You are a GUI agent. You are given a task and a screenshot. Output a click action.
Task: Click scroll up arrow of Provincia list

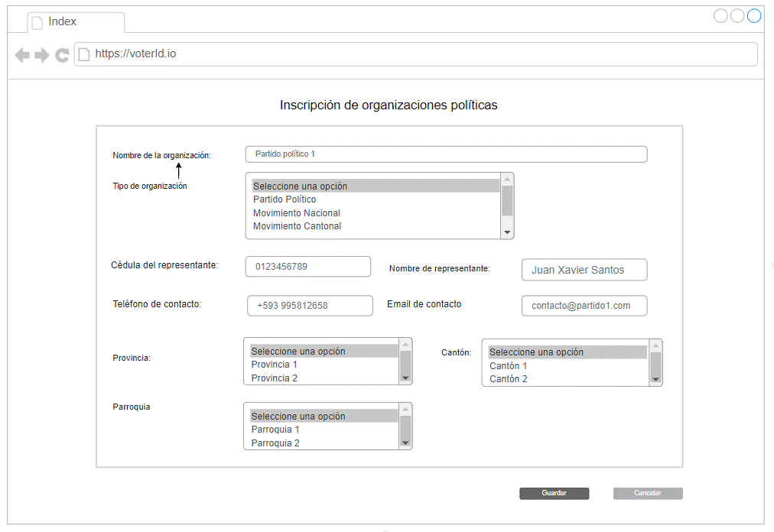(x=405, y=344)
